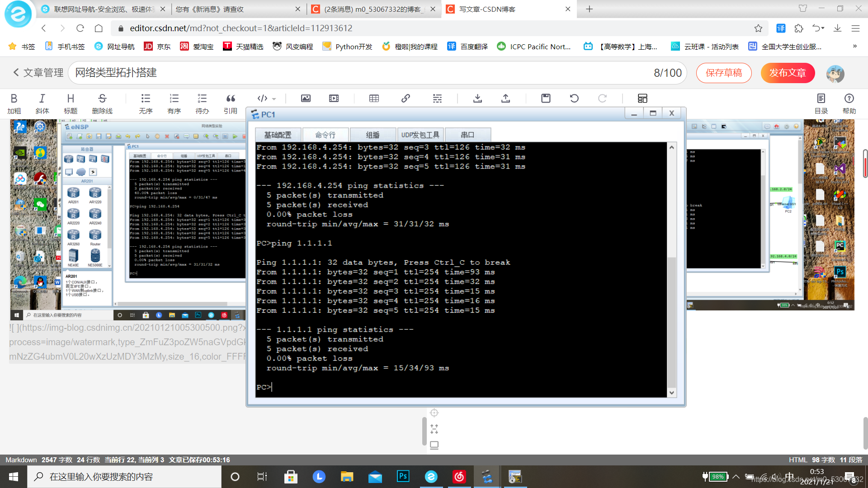Screen dimensions: 868x488
Task: Reload the current page
Action: [x=80, y=28]
